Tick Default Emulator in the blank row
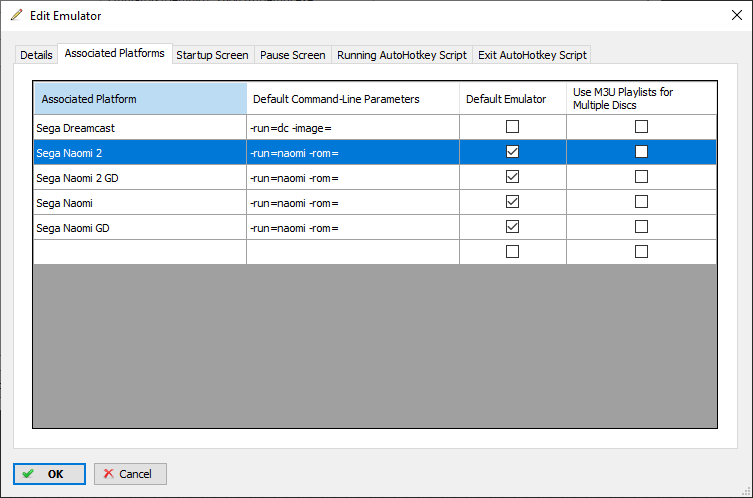 (512, 252)
